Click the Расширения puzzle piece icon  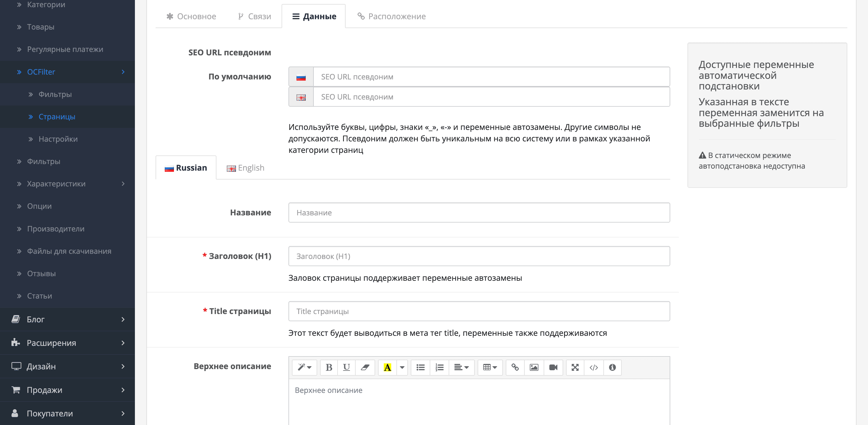[15, 342]
